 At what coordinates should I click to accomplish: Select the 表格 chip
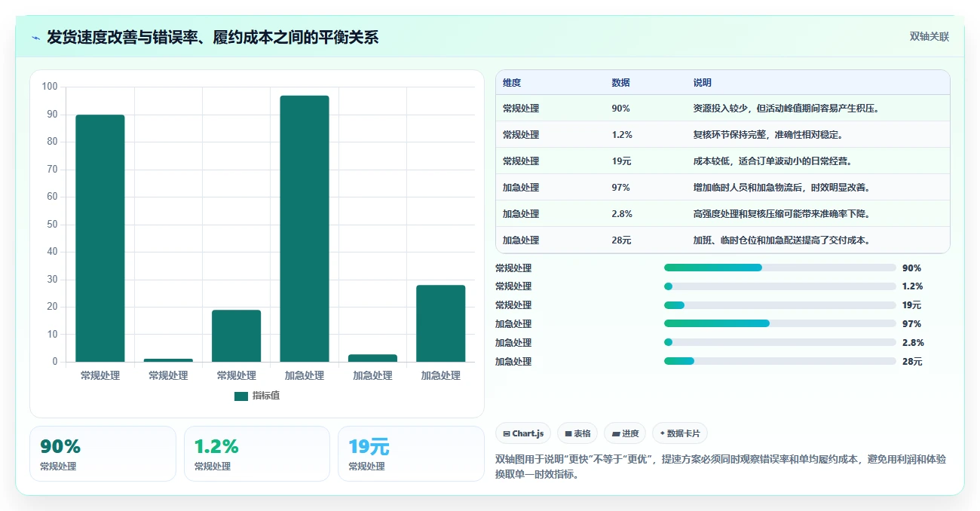pyautogui.click(x=577, y=433)
